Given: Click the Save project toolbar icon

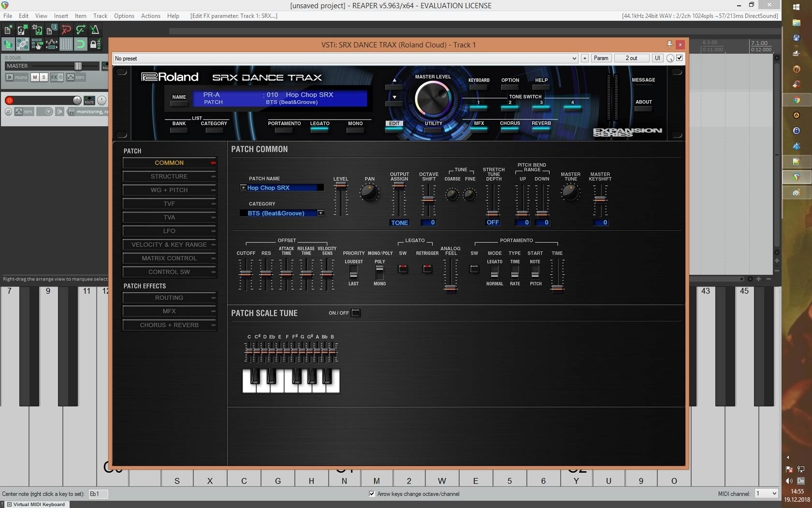Looking at the screenshot, I should click(x=37, y=30).
